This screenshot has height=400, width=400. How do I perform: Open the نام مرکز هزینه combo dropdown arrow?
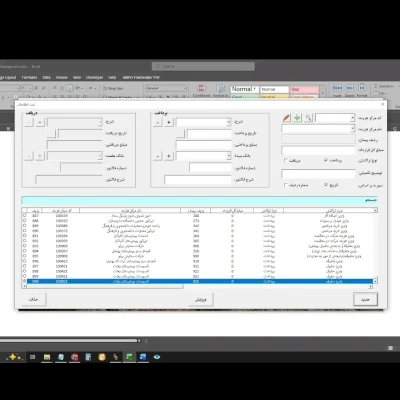pyautogui.click(x=352, y=129)
